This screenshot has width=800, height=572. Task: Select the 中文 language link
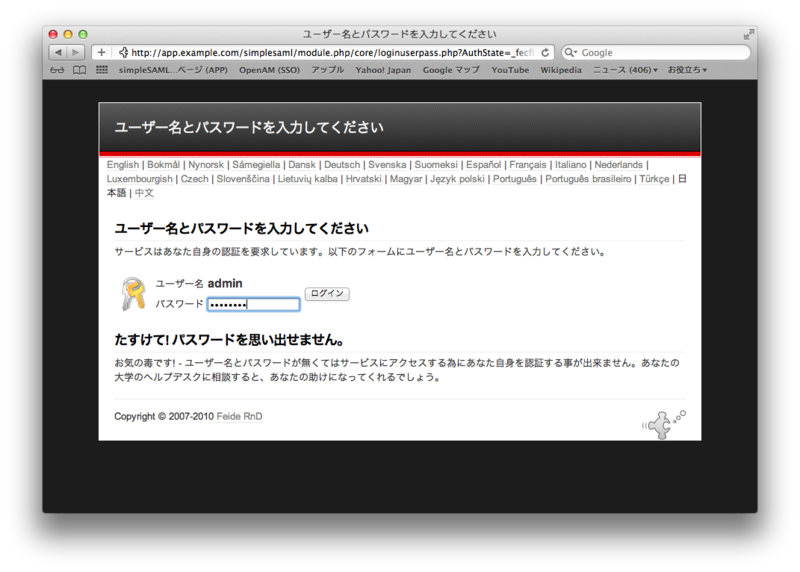(144, 193)
